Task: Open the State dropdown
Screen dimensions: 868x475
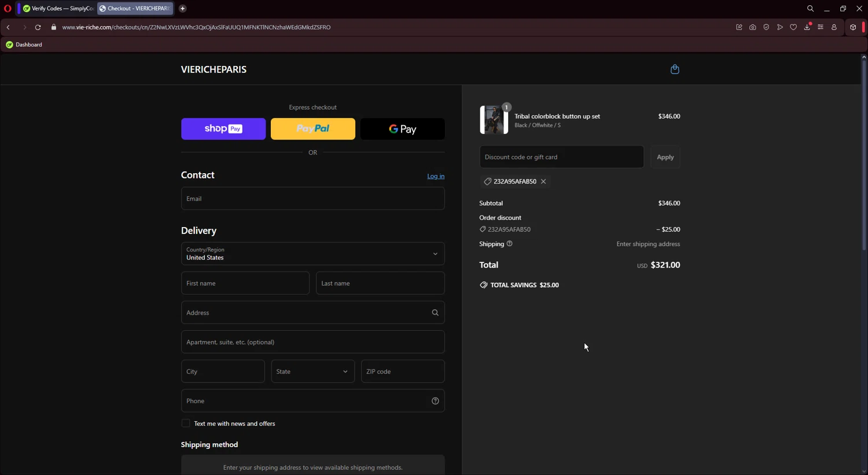Action: [313, 371]
